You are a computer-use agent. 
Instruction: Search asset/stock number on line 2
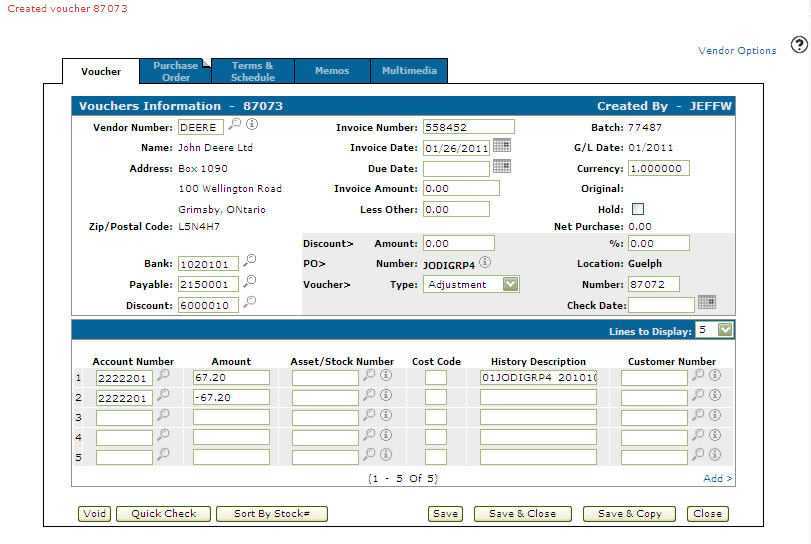(x=369, y=395)
